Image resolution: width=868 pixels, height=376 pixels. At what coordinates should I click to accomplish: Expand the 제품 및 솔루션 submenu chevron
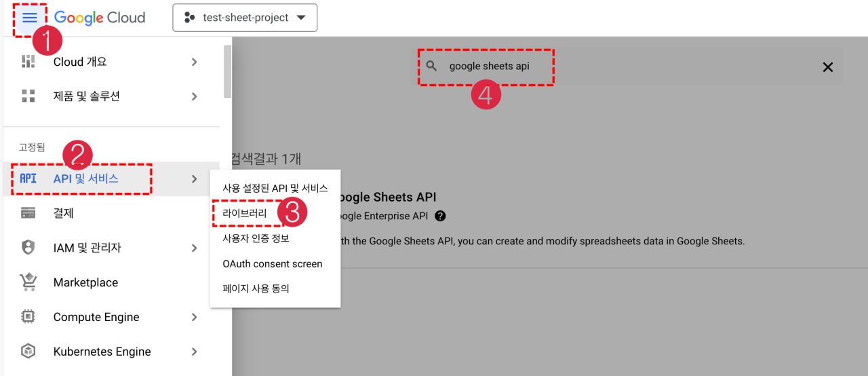click(x=194, y=96)
